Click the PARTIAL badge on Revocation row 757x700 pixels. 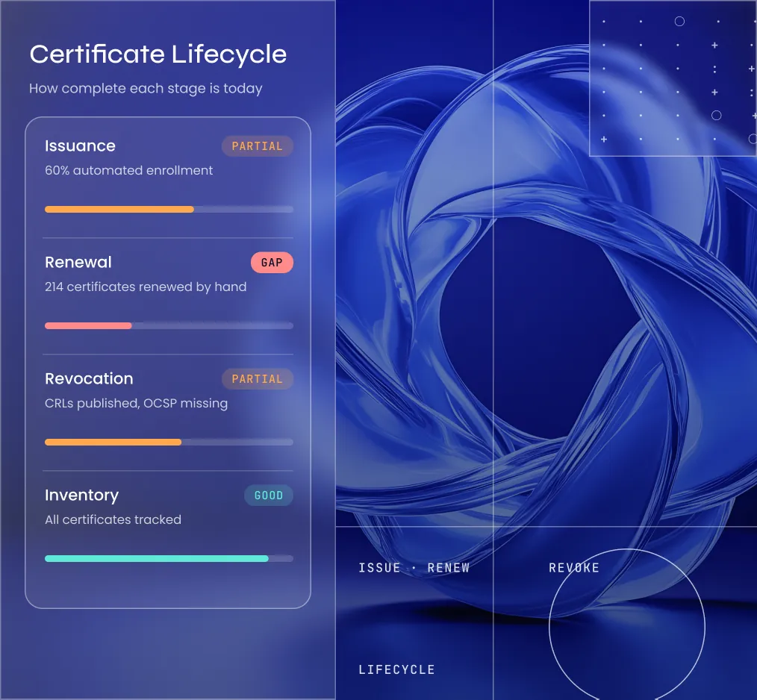[x=258, y=379]
